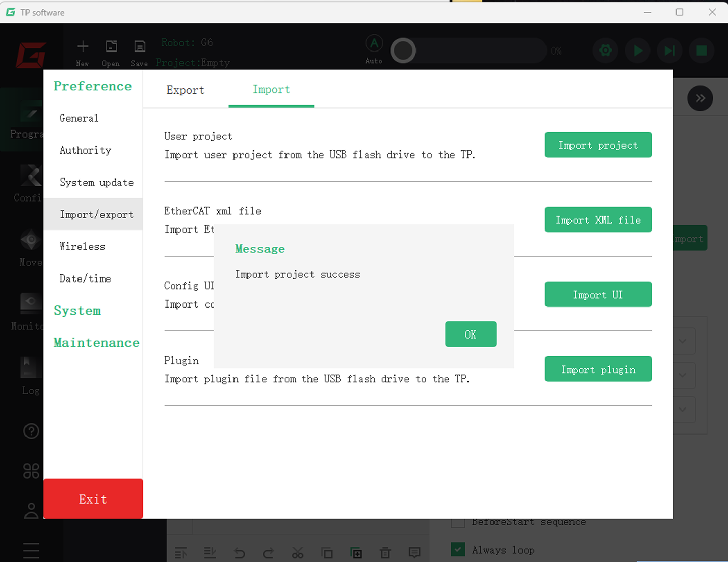Stop the program with the Stop button
The image size is (728, 562).
pos(701,50)
